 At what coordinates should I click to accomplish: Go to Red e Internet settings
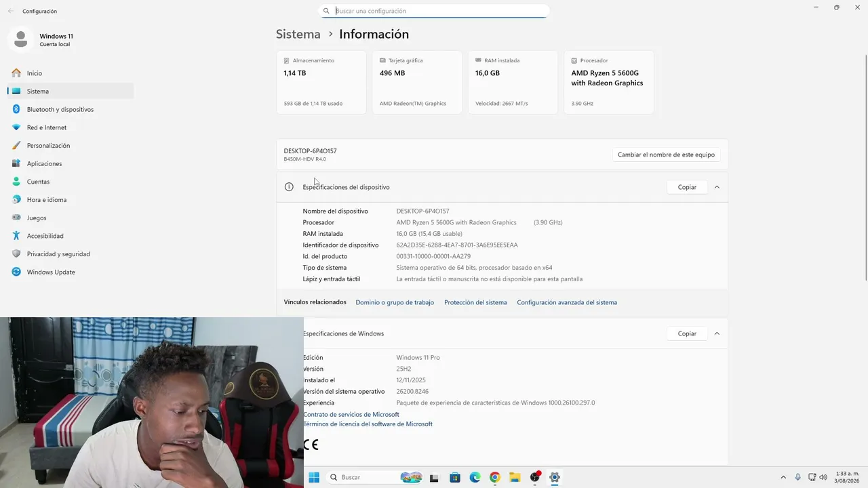pyautogui.click(x=71, y=127)
